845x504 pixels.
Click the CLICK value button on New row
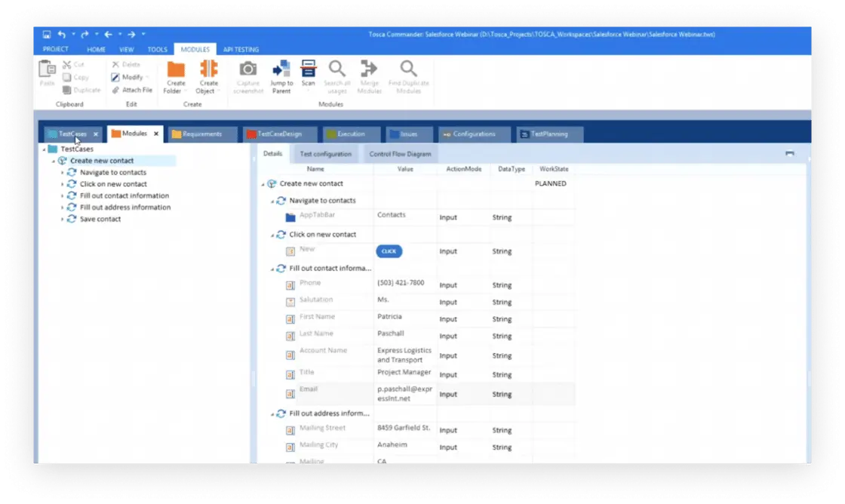(x=388, y=251)
